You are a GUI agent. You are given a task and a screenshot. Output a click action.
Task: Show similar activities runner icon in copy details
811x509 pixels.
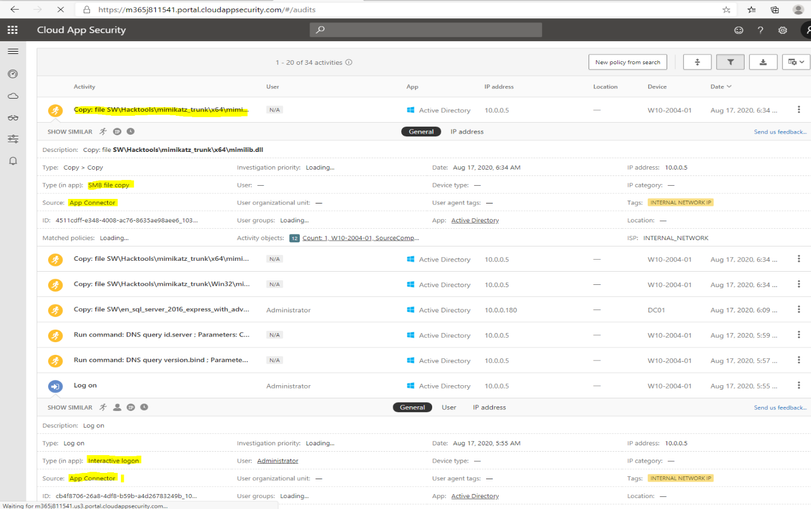[103, 131]
